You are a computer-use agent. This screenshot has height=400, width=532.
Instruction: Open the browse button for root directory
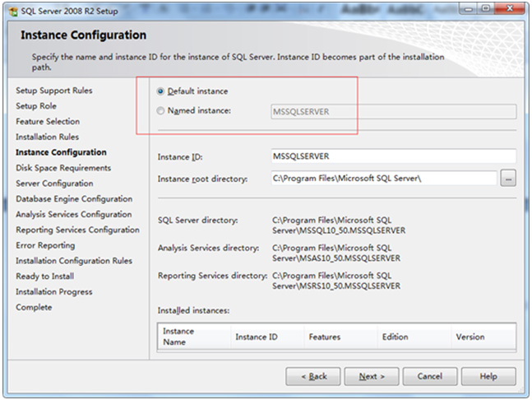[x=508, y=178]
